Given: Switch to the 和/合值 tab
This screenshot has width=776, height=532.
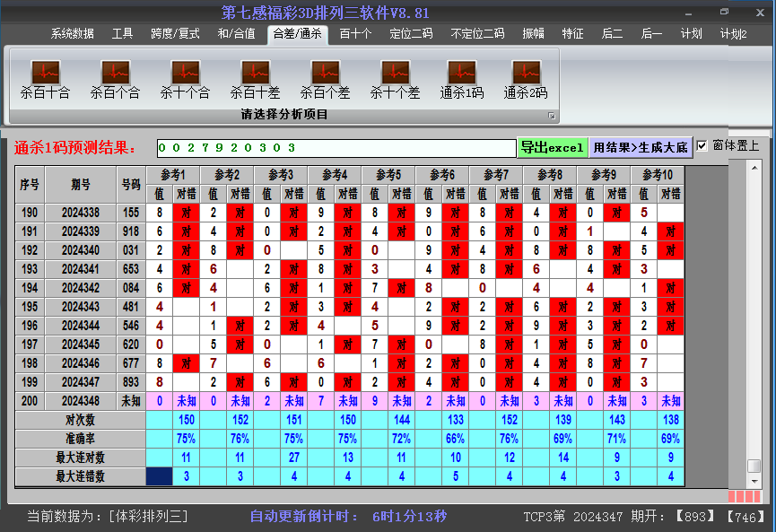Looking at the screenshot, I should (237, 34).
